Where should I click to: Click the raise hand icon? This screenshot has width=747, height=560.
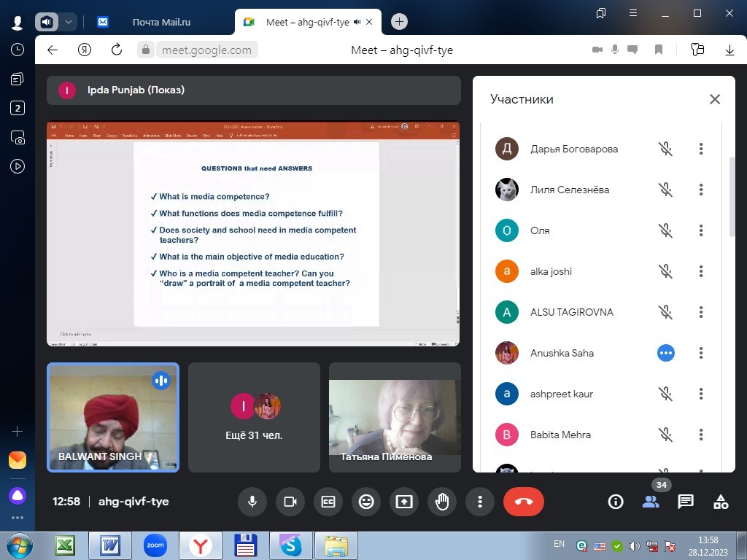[442, 502]
